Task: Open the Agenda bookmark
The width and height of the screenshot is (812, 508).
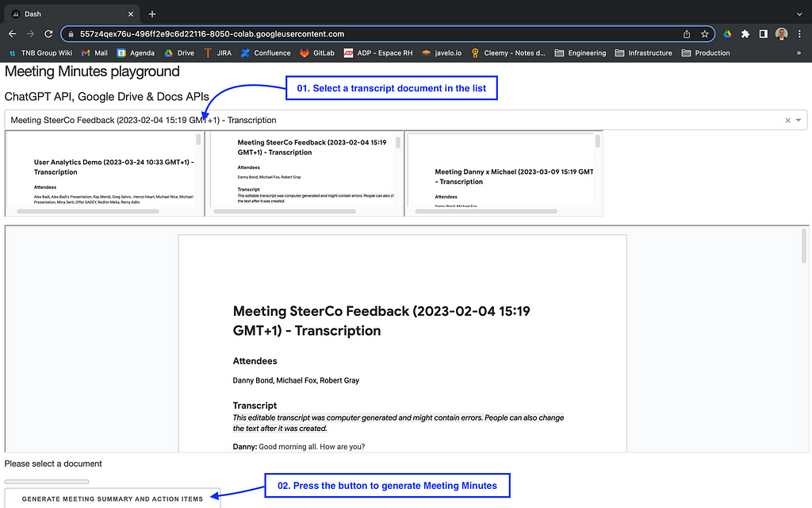Action: 136,53
